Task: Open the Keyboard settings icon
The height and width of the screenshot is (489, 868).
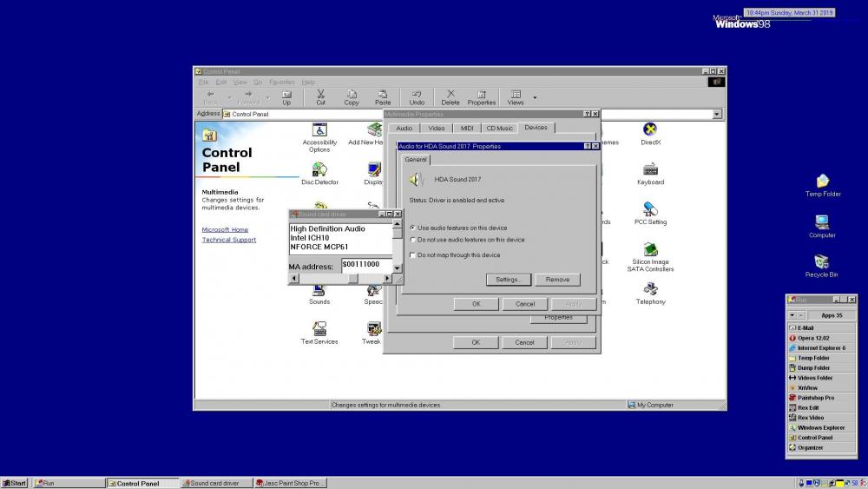Action: click(x=650, y=171)
